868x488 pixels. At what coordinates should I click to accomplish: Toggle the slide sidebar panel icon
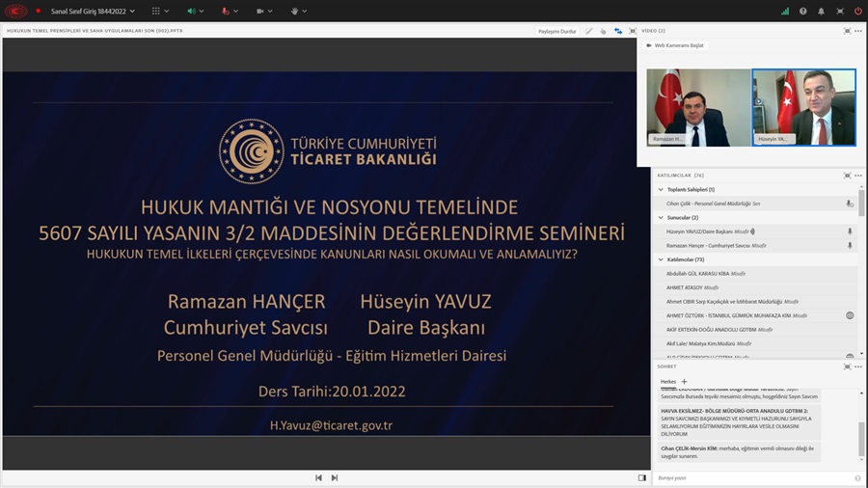point(641,478)
